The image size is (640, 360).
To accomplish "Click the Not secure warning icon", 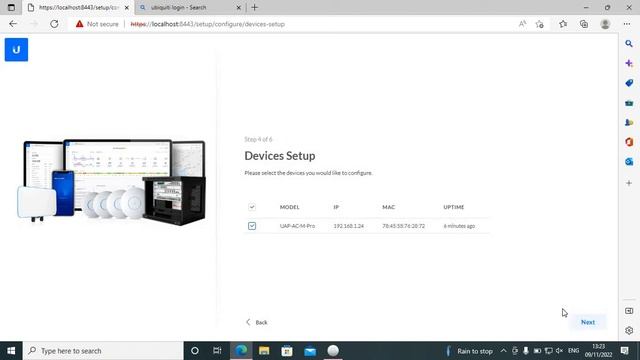I will [x=79, y=24].
